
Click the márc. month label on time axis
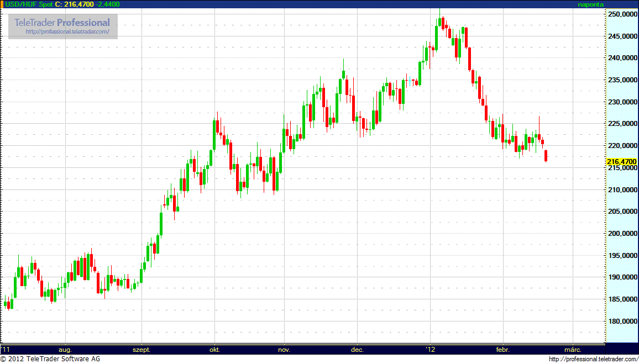coord(573,350)
